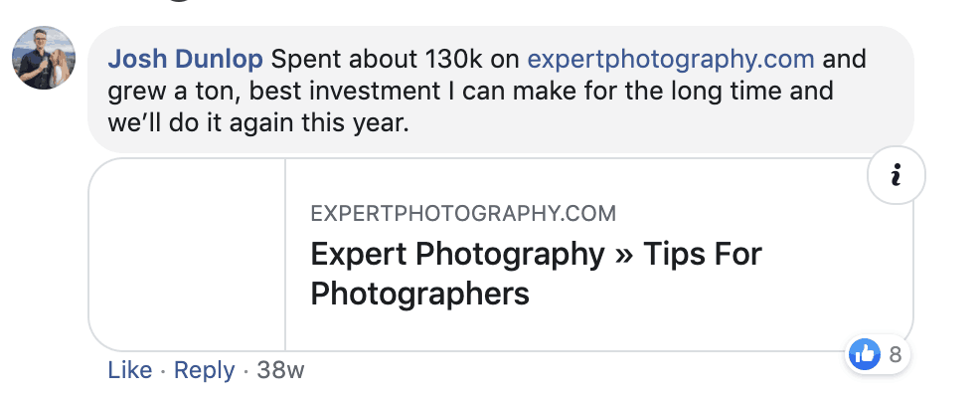Like Josh Dunlop's comment
Image resolution: width=980 pixels, height=398 pixels.
[129, 371]
